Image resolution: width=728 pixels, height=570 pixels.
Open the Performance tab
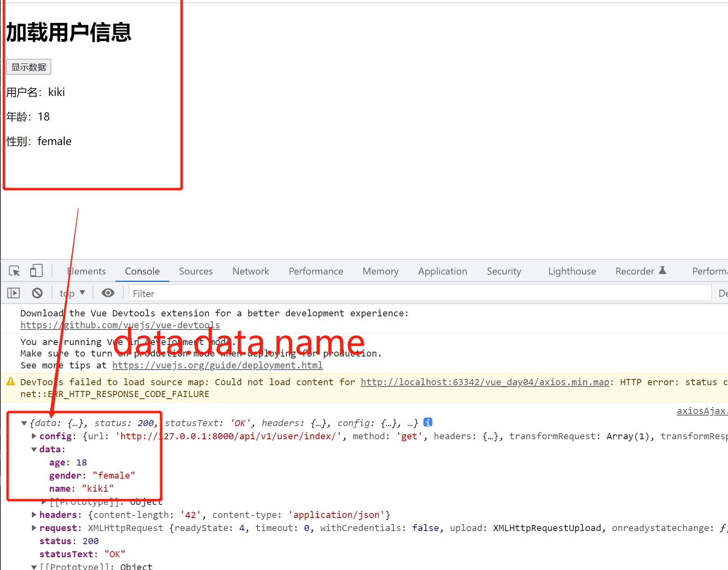316,271
